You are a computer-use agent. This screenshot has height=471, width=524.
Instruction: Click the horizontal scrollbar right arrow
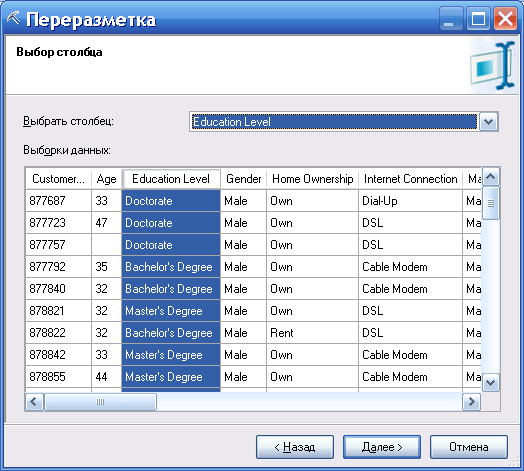pyautogui.click(x=472, y=401)
